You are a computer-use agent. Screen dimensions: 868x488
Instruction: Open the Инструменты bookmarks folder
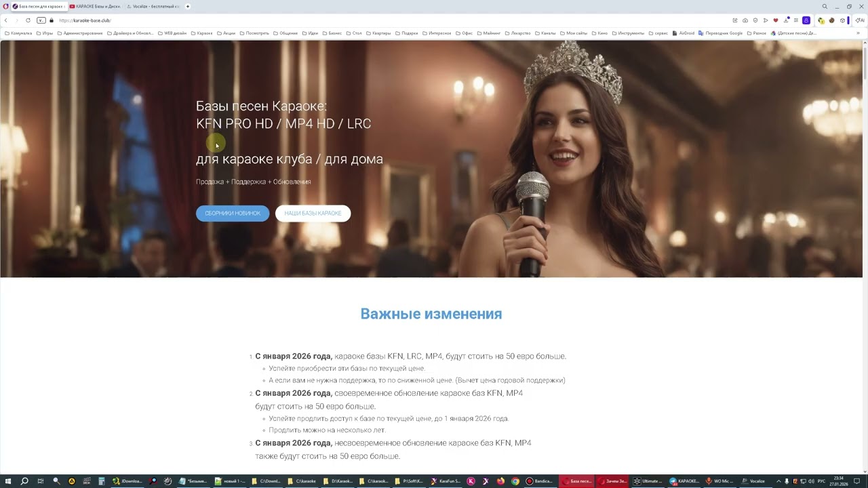point(628,33)
